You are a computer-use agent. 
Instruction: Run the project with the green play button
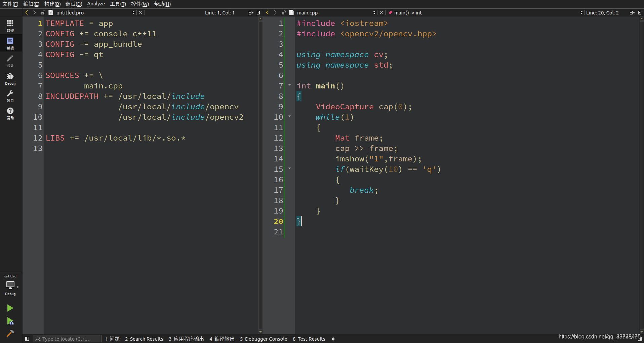click(x=10, y=308)
